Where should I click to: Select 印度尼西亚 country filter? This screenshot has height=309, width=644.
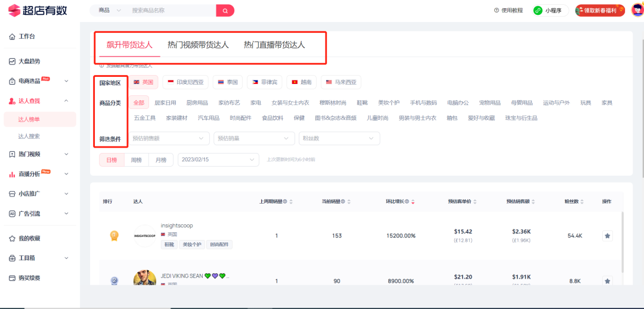(x=185, y=82)
